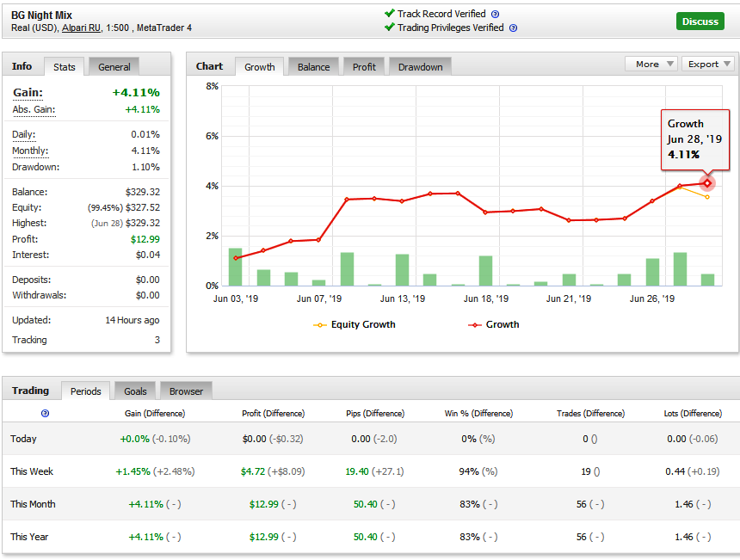Click This Week pips 19.40
The height and width of the screenshot is (560, 740).
click(357, 471)
